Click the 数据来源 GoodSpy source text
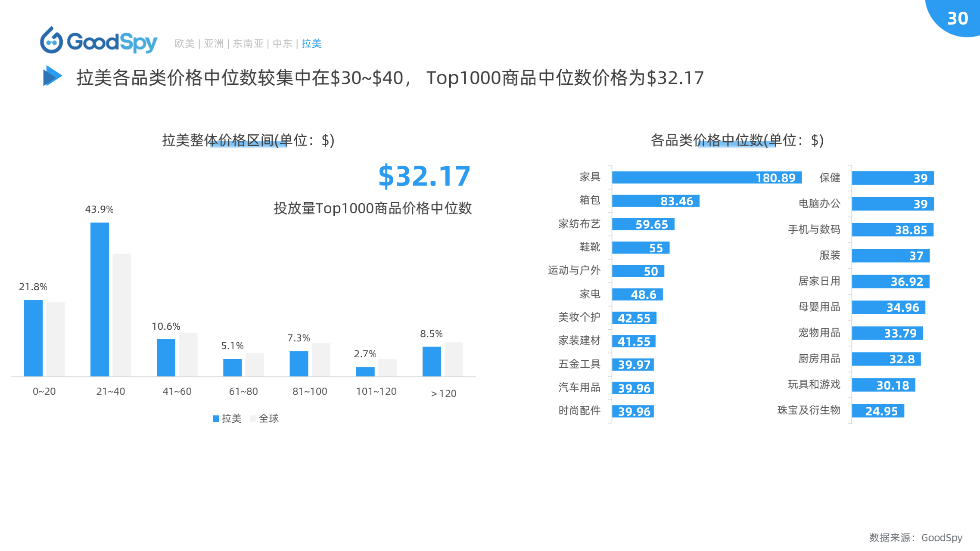The height and width of the screenshot is (551, 980). click(915, 537)
